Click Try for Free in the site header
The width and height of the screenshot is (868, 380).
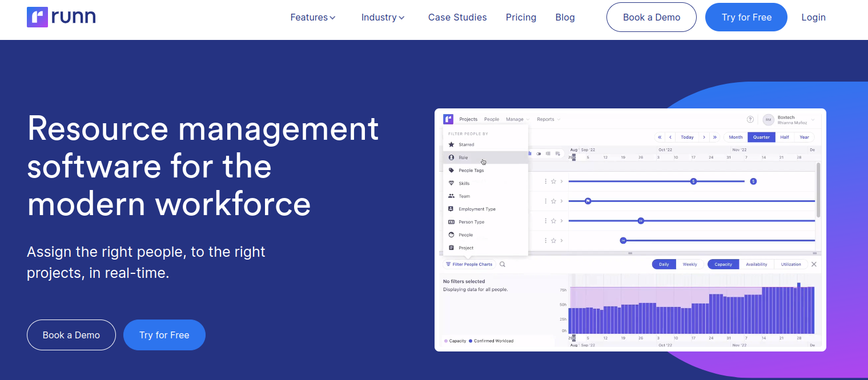point(746,17)
